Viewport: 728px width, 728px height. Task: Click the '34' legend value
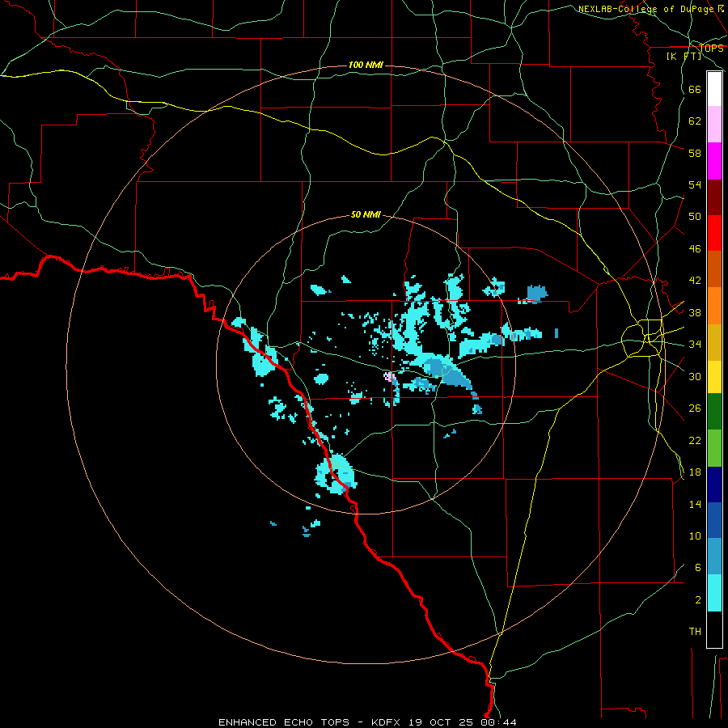695,345
